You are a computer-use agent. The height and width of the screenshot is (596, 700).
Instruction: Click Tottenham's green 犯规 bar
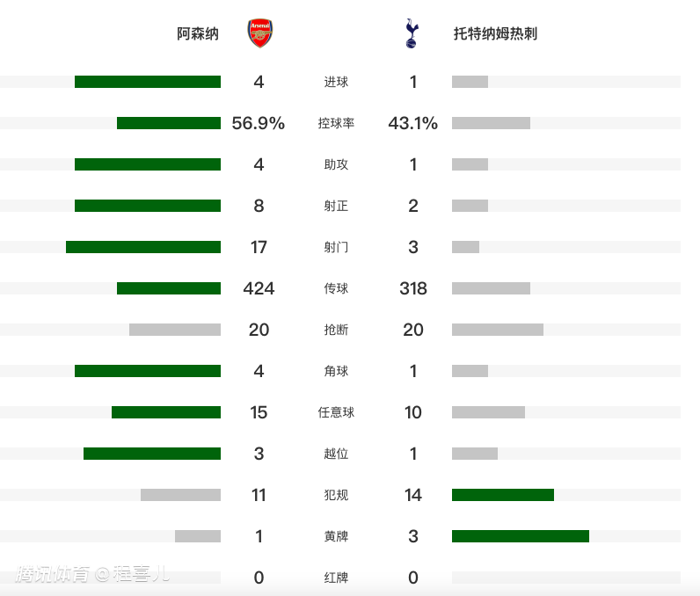coord(503,495)
